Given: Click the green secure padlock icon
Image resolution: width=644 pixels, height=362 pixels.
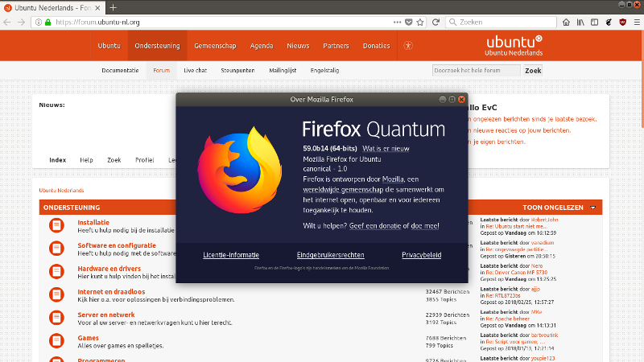Looking at the screenshot, I should click(x=48, y=23).
